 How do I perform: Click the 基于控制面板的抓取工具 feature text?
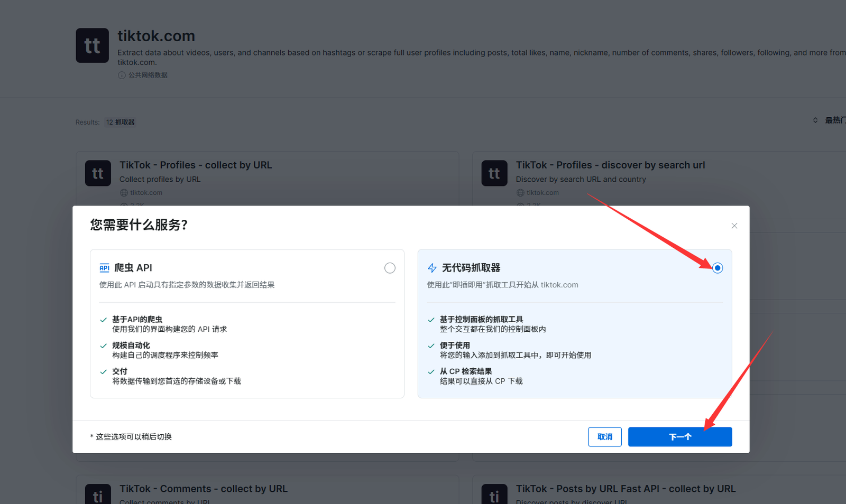(x=482, y=320)
